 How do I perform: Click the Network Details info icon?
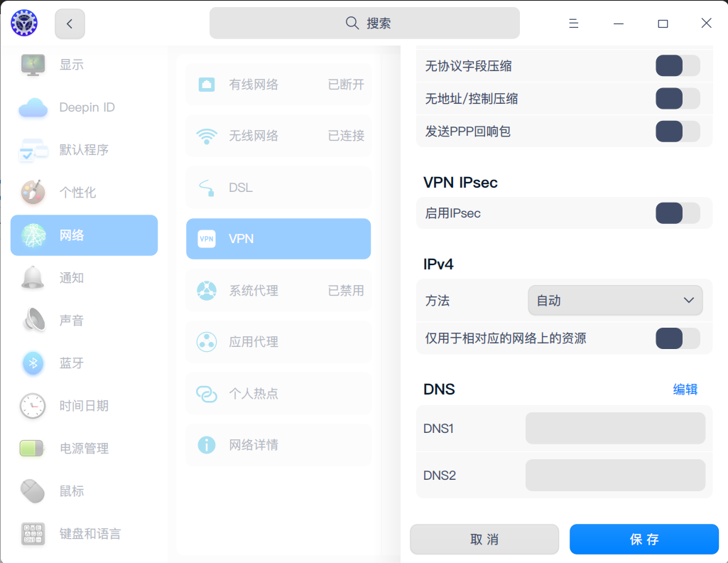coord(207,445)
